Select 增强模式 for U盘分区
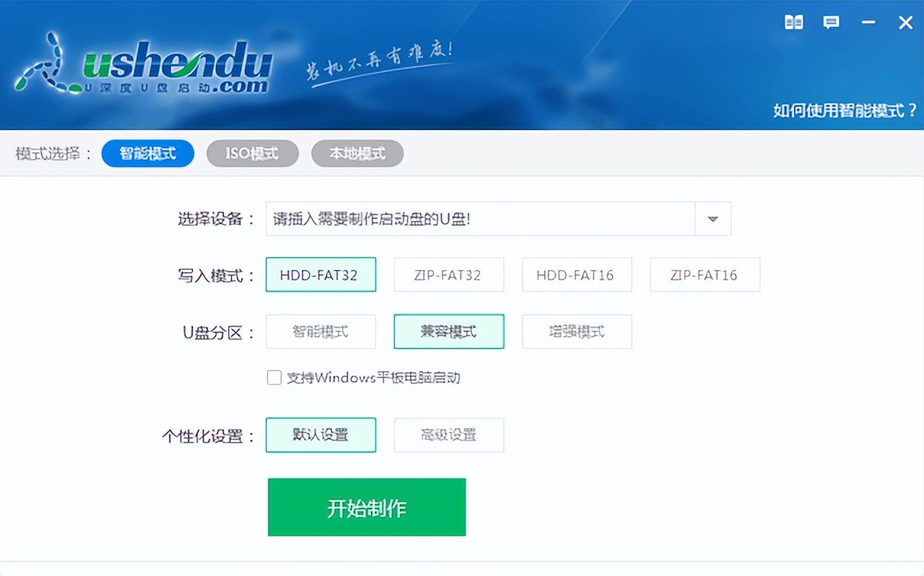924x576 pixels. [x=576, y=331]
